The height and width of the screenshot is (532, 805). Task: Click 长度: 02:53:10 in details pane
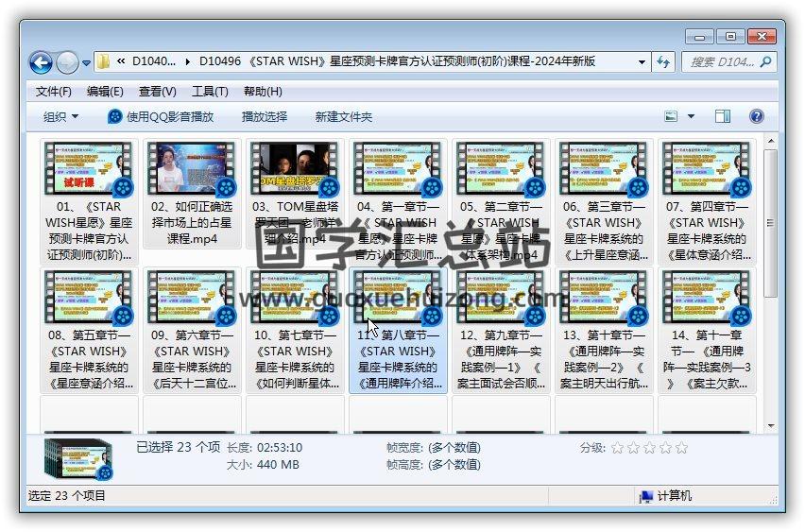point(265,448)
